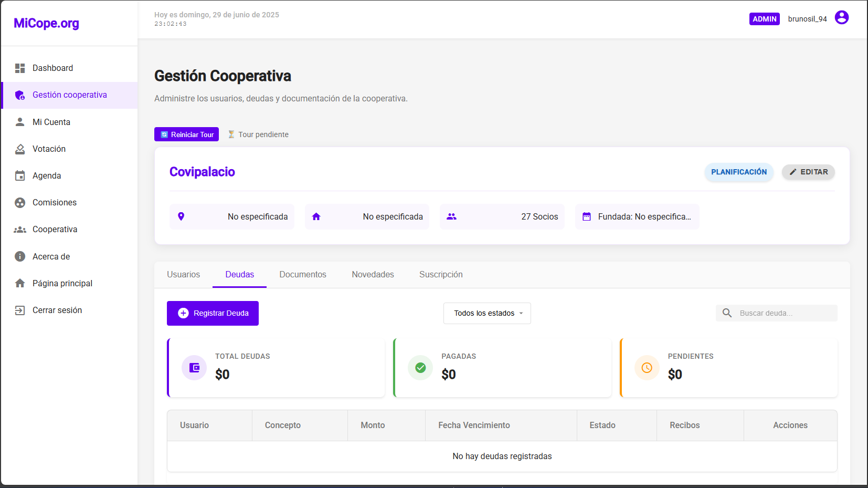Click the Comisiones icon in sidebar
868x488 pixels.
(x=20, y=203)
